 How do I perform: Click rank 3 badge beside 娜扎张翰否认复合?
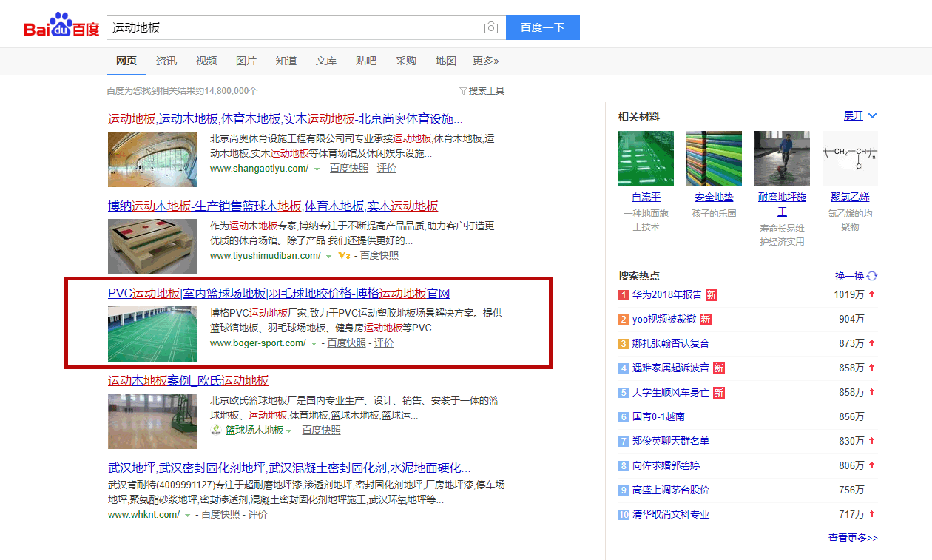624,343
